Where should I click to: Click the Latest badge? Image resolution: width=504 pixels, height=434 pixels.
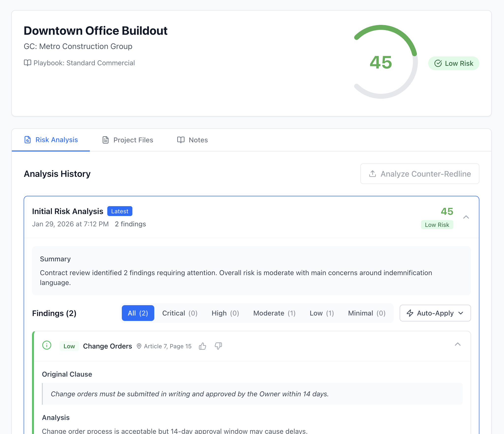(x=120, y=211)
